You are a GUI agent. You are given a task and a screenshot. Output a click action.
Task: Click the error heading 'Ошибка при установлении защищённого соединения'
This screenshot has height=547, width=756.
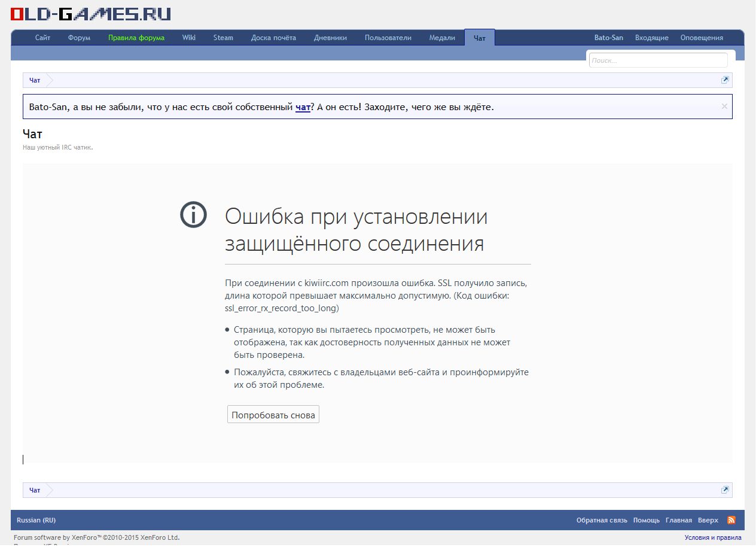point(356,230)
